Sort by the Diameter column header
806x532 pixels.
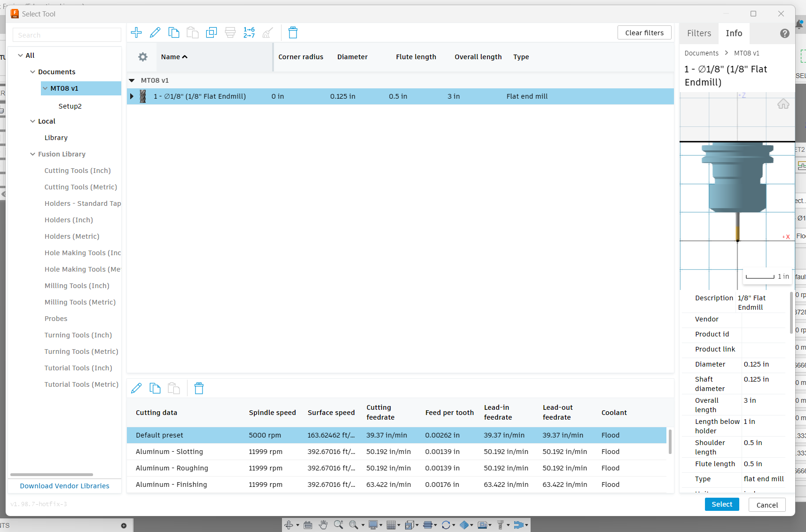(x=352, y=57)
